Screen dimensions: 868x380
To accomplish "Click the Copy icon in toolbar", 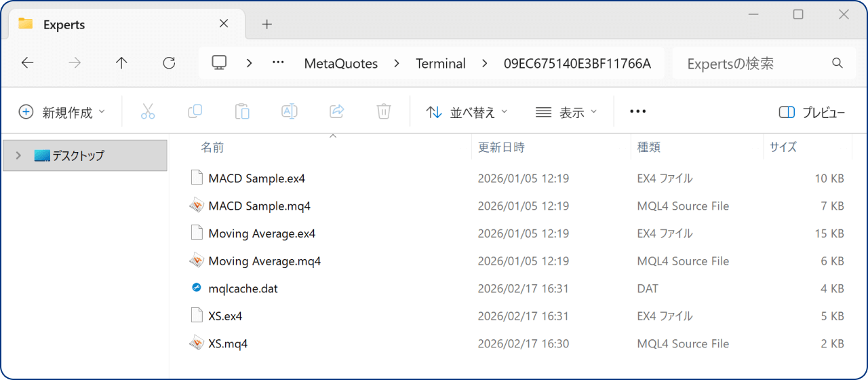I will (195, 112).
